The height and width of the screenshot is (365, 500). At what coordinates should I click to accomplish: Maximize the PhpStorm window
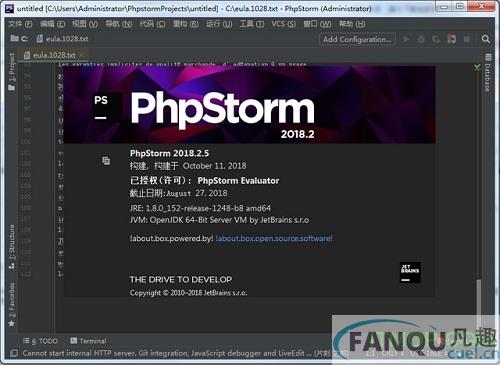(460, 6)
